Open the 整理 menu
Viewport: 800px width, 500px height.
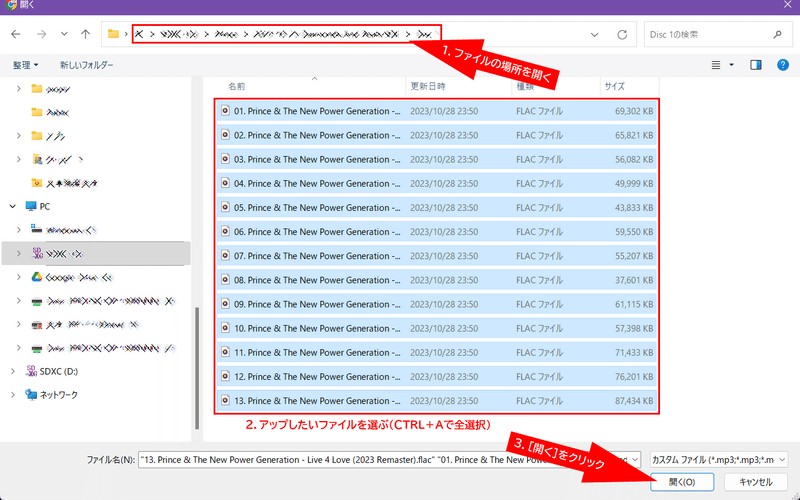point(26,65)
